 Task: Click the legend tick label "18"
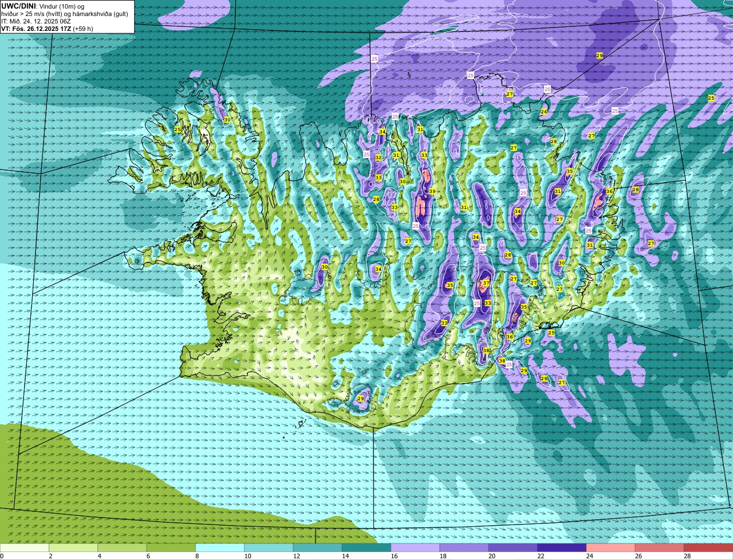(x=443, y=556)
